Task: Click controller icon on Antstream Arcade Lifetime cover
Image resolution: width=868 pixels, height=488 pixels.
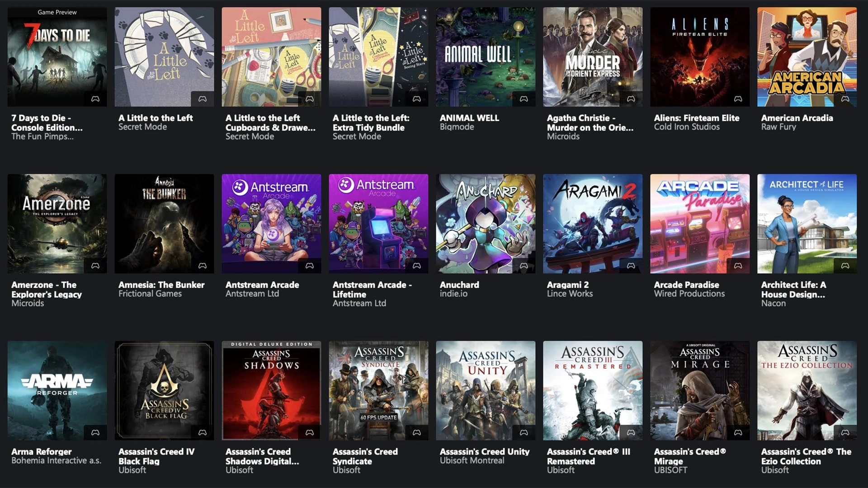Action: [417, 266]
